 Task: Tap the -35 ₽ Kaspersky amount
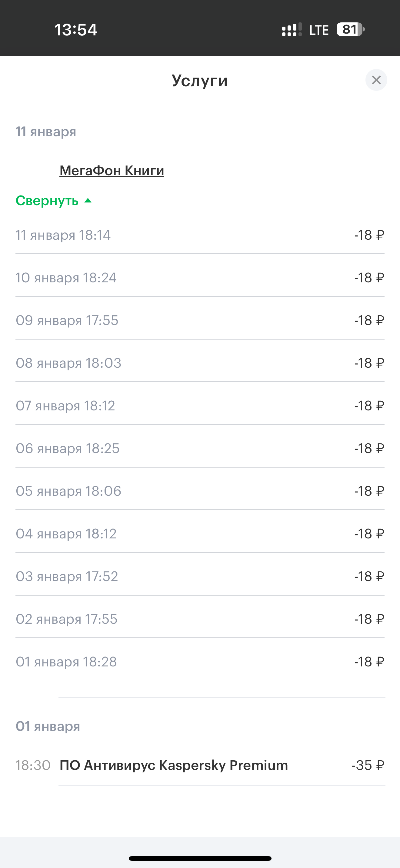(x=368, y=765)
